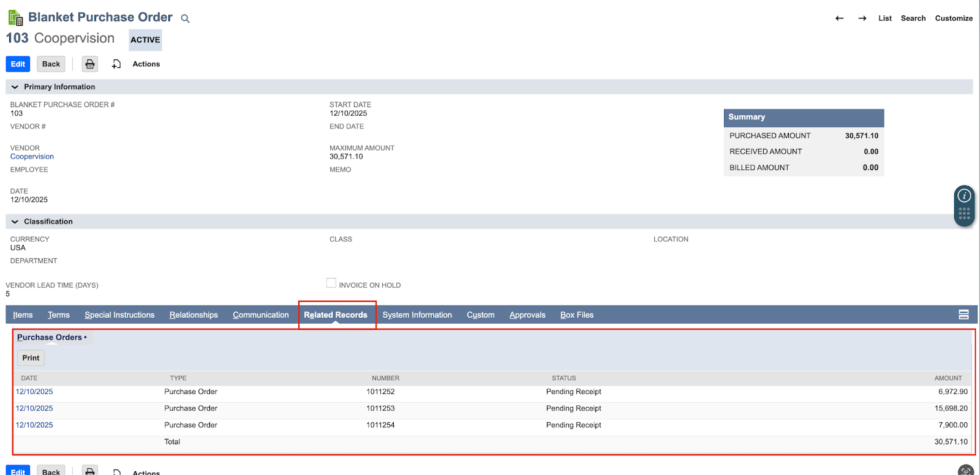Open the Coopervision vendor link
This screenshot has height=475, width=980.
[32, 157]
